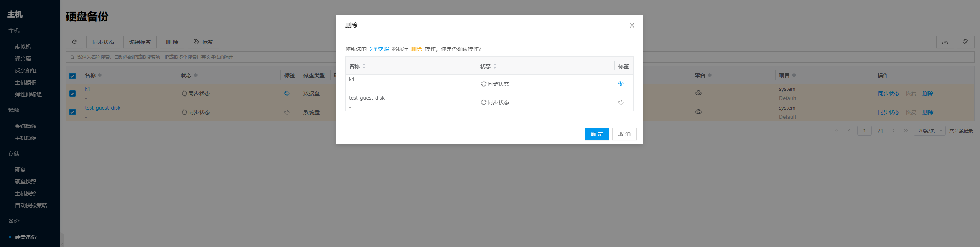
Task: Click the sync status icon for test-guest-disk in dialog
Action: [483, 102]
